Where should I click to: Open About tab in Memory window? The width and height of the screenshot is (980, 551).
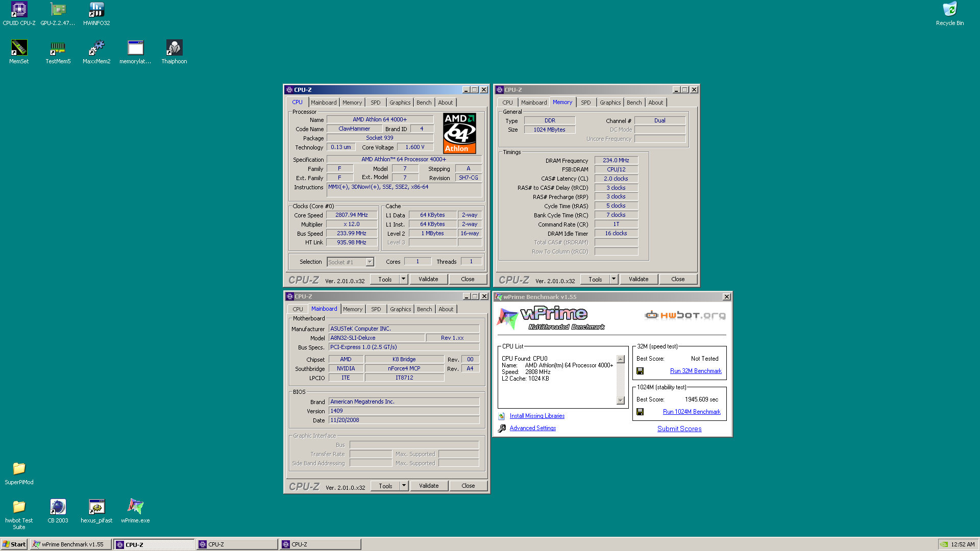click(x=655, y=103)
